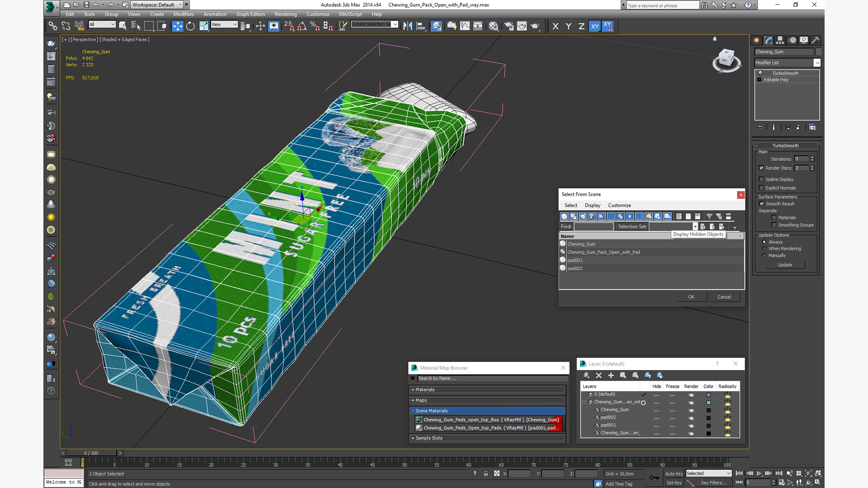Open the reference coordinate View dropdown

[x=224, y=24]
